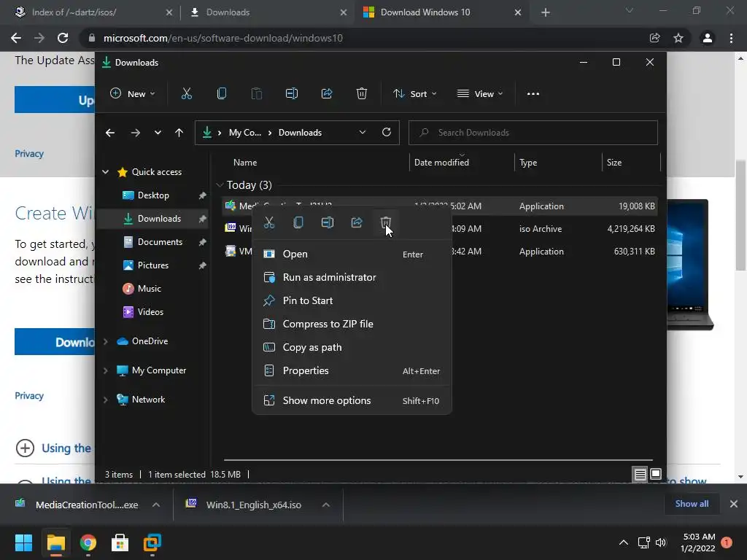Open Properties from context menu

pos(352,371)
